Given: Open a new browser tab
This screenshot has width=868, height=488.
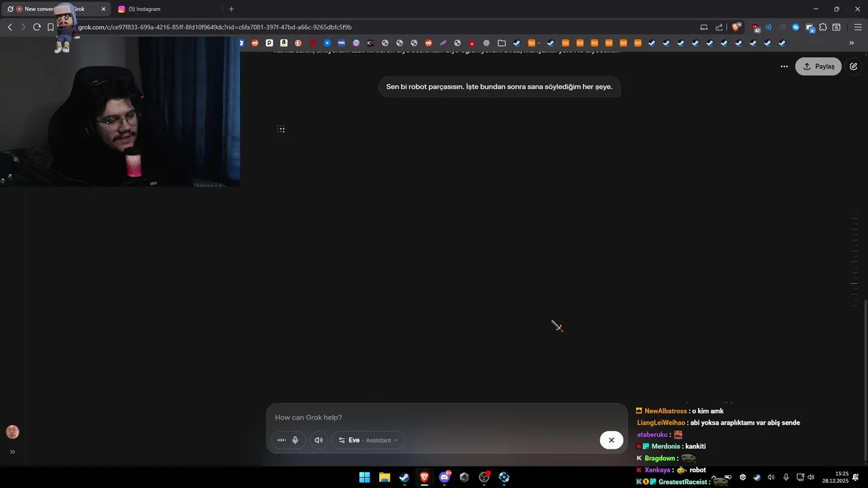Looking at the screenshot, I should pos(231,9).
